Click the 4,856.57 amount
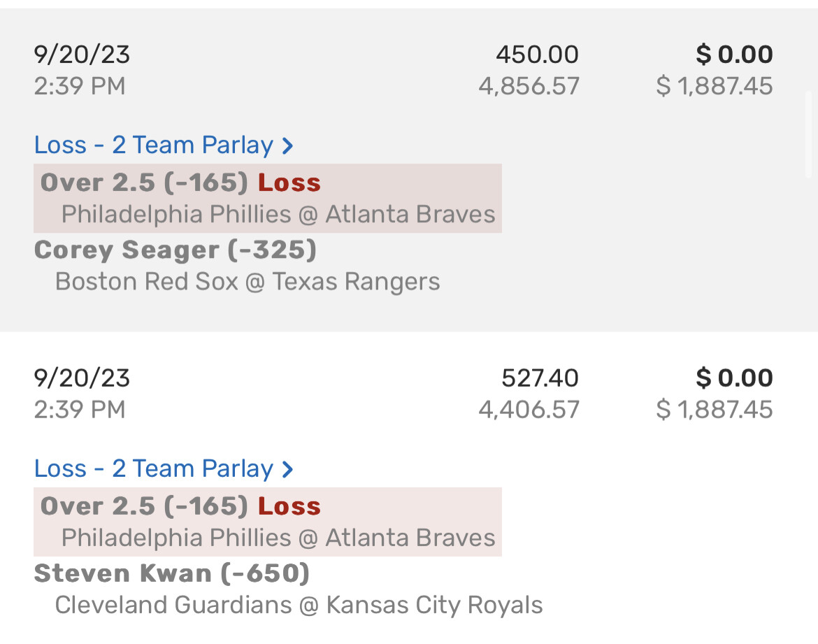 click(x=529, y=86)
